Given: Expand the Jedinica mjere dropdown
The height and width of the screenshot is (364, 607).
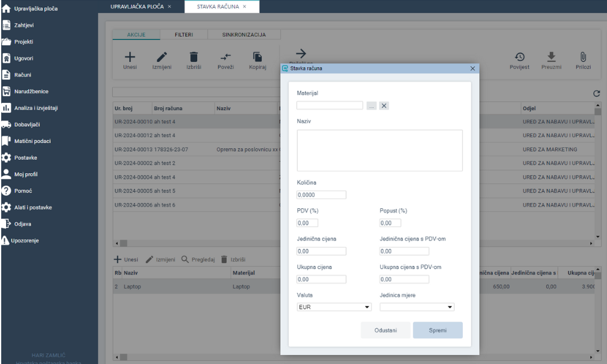Looking at the screenshot, I should pyautogui.click(x=417, y=307).
